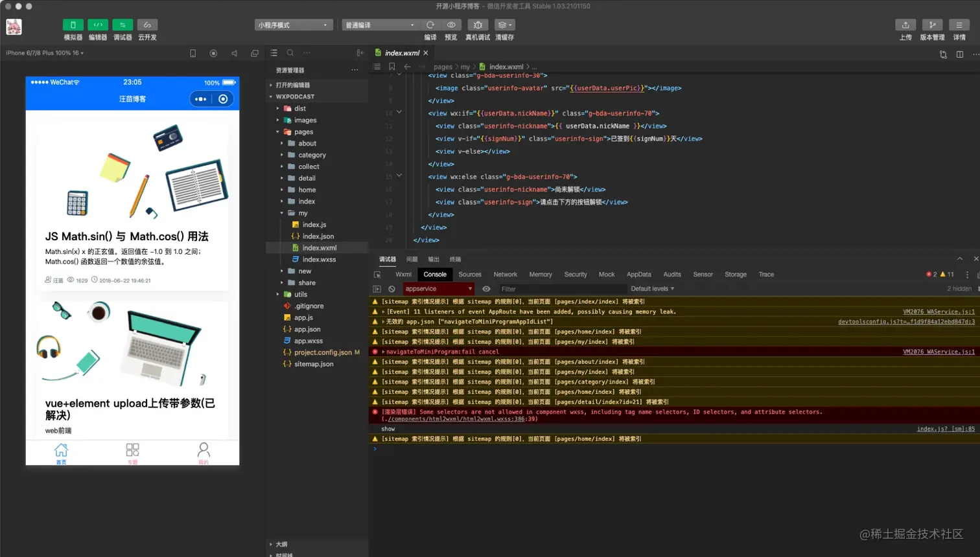Open the appservice context dropdown
Image resolution: width=980 pixels, height=557 pixels.
tap(438, 289)
